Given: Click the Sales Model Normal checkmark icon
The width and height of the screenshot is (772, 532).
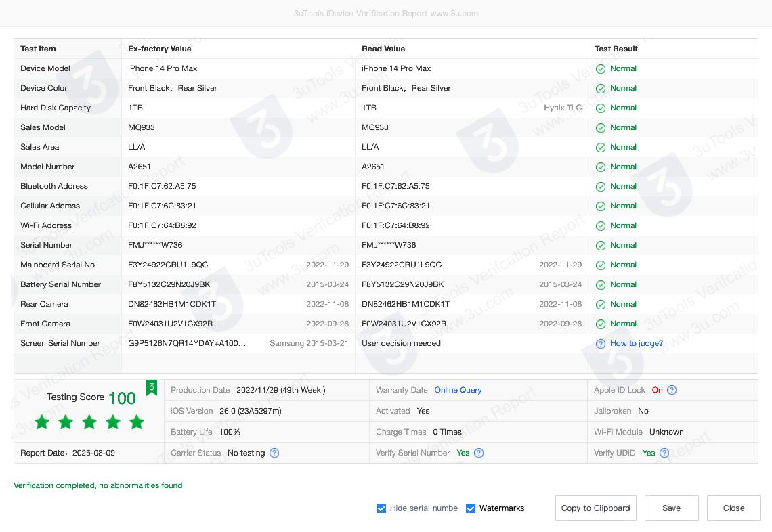Looking at the screenshot, I should pos(600,128).
